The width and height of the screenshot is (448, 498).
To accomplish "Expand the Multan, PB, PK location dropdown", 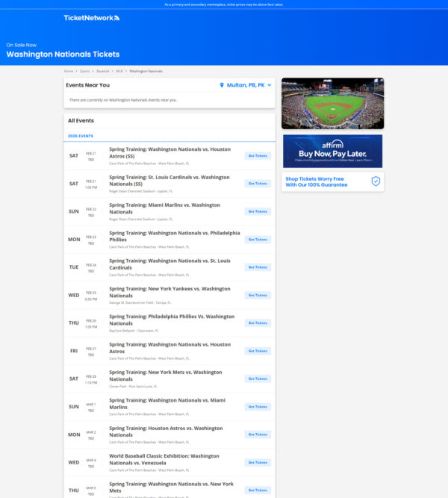I will pyautogui.click(x=246, y=85).
